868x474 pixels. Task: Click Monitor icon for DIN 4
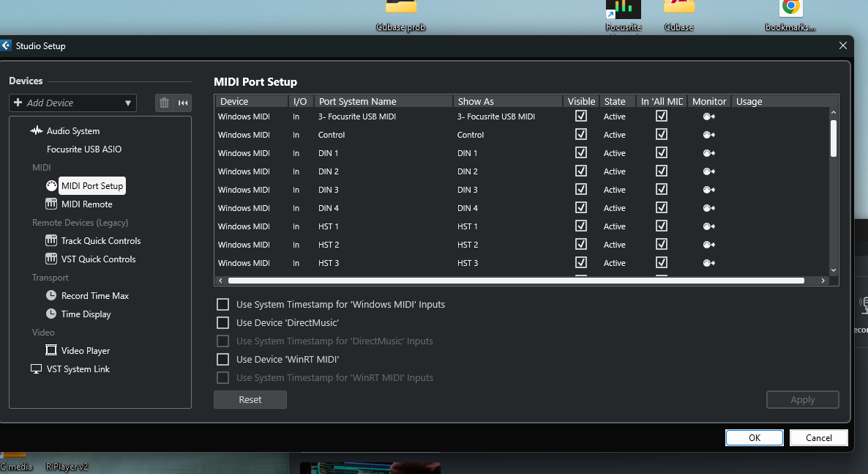pos(708,208)
